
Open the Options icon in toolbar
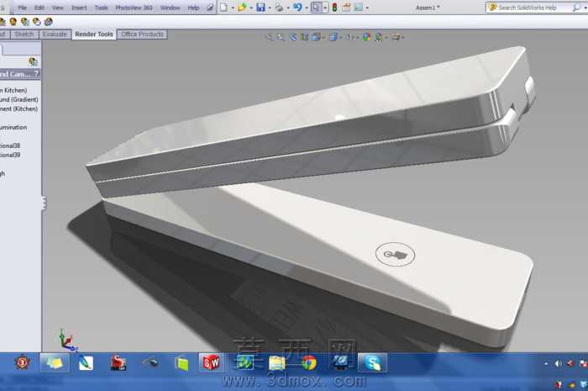pyautogui.click(x=359, y=7)
